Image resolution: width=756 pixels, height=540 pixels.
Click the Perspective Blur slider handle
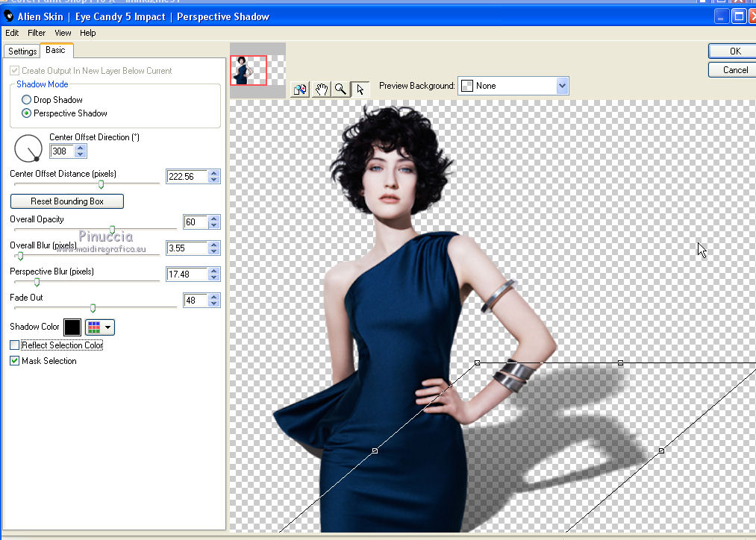[x=37, y=282]
